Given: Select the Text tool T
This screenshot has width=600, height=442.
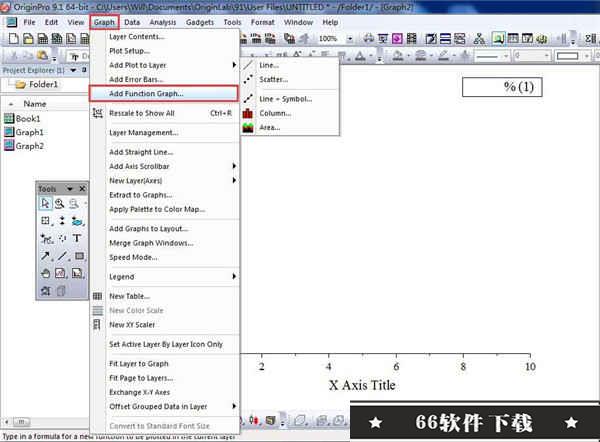Looking at the screenshot, I should tap(77, 238).
